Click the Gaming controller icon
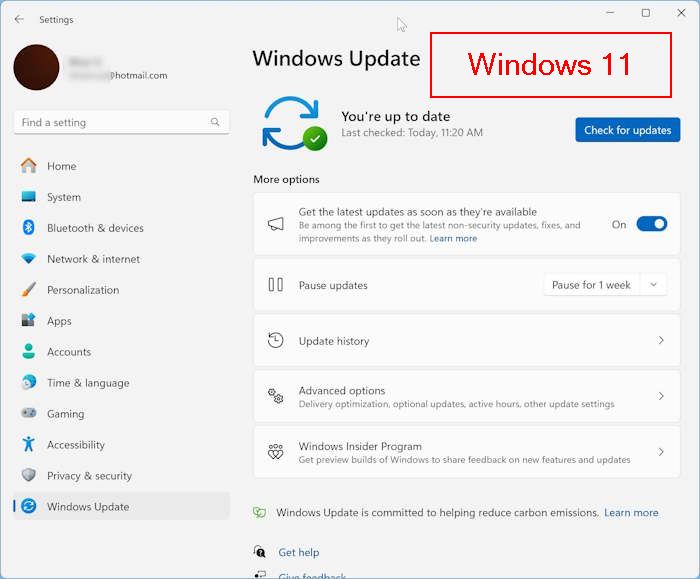The width and height of the screenshot is (700, 579). 29,413
